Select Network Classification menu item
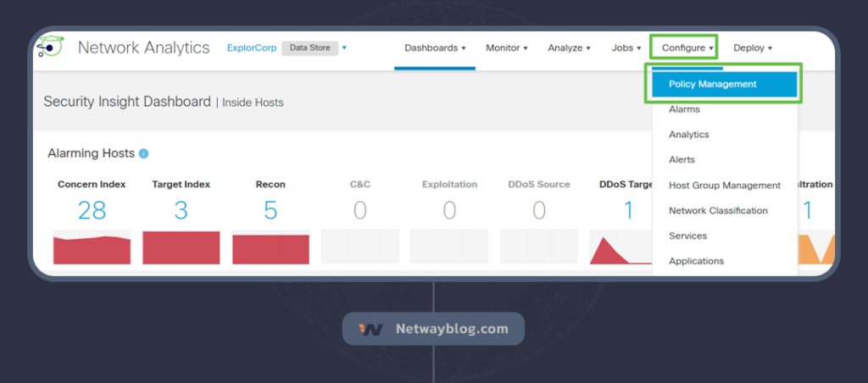 click(718, 210)
